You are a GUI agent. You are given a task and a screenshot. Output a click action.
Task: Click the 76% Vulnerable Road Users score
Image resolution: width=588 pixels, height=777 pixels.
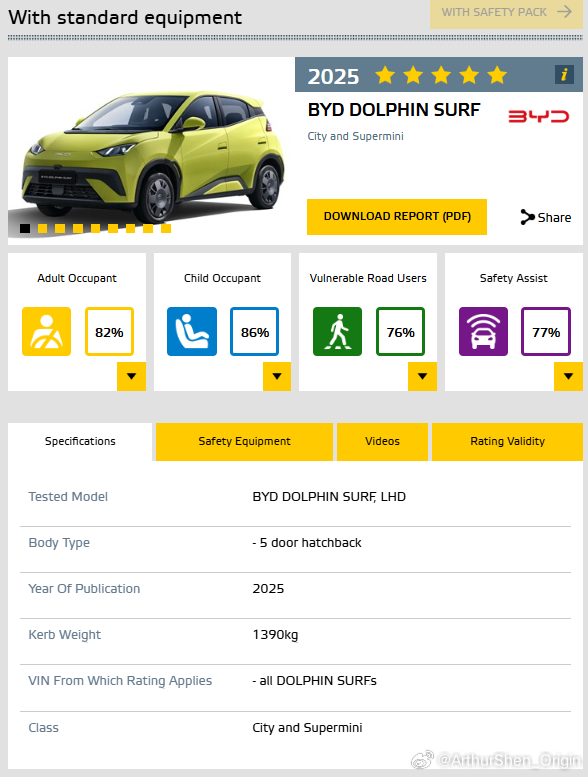coord(400,332)
